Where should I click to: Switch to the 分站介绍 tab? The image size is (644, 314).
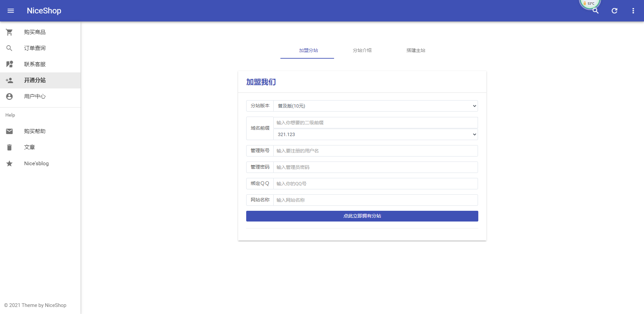coord(362,50)
